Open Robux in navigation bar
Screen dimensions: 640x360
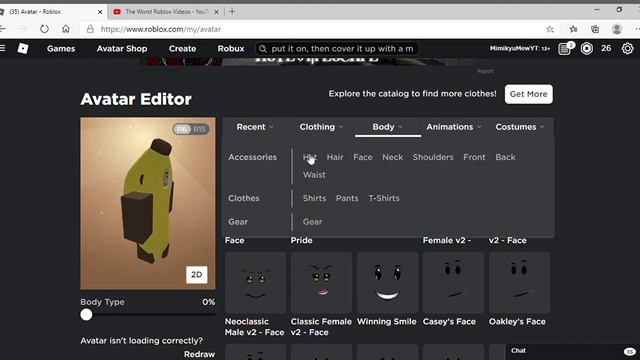click(x=231, y=49)
